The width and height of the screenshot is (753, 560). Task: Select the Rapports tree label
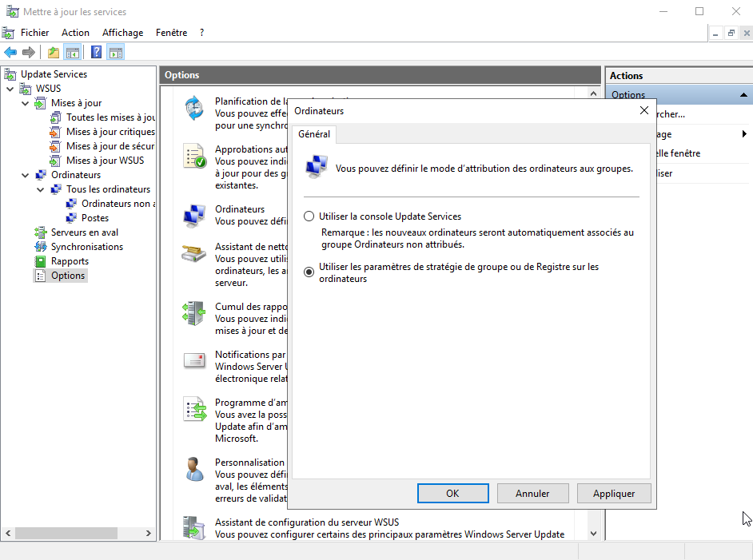tap(70, 261)
